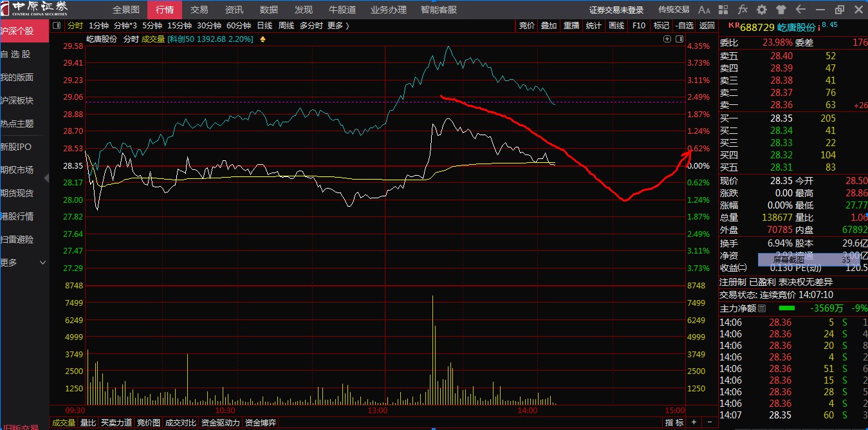Open the fx formula icon
This screenshot has height=430, width=868.
tap(743, 10)
